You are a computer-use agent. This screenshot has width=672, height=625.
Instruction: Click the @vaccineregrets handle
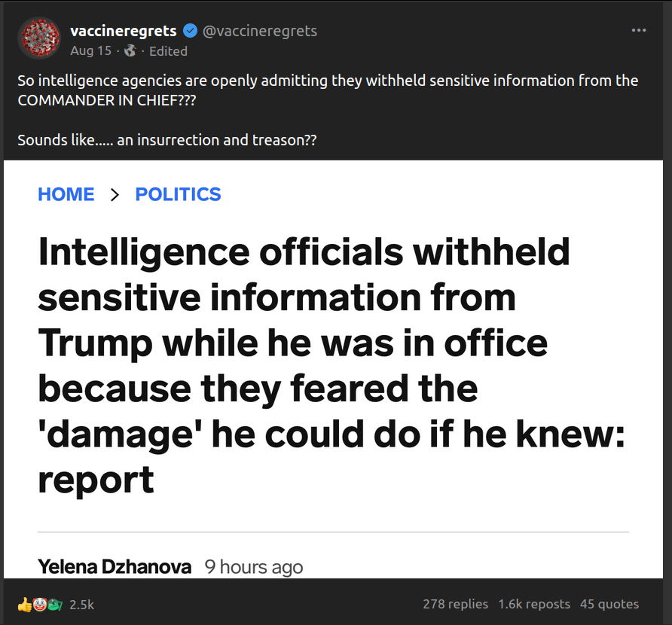click(260, 31)
